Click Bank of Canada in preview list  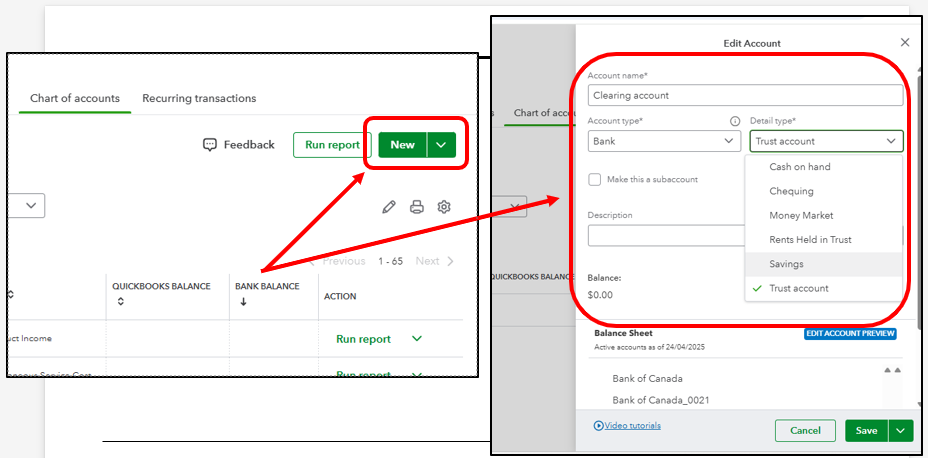[647, 379]
